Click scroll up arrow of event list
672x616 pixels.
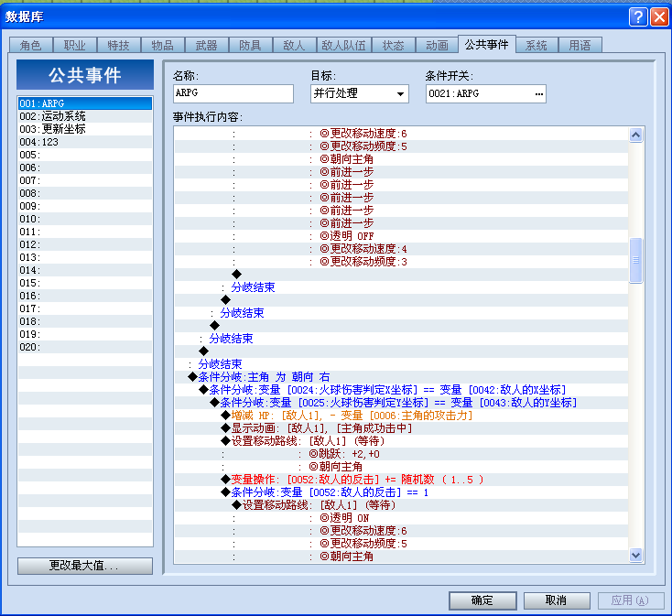tap(636, 135)
